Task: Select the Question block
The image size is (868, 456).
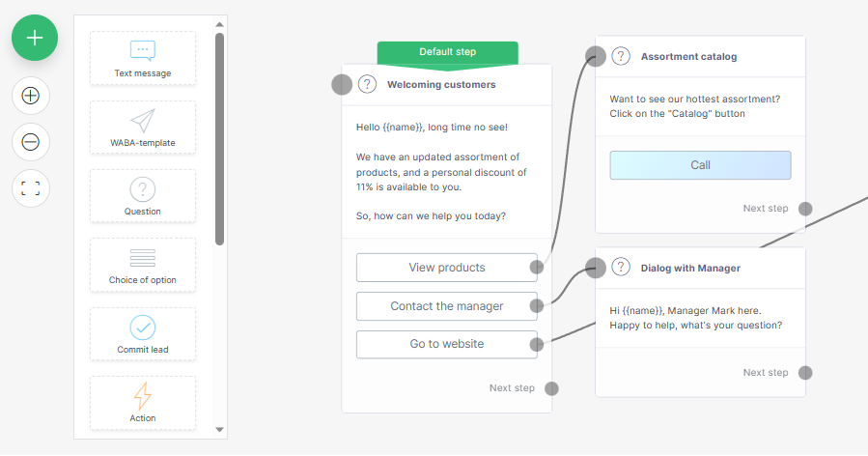Action: [143, 196]
